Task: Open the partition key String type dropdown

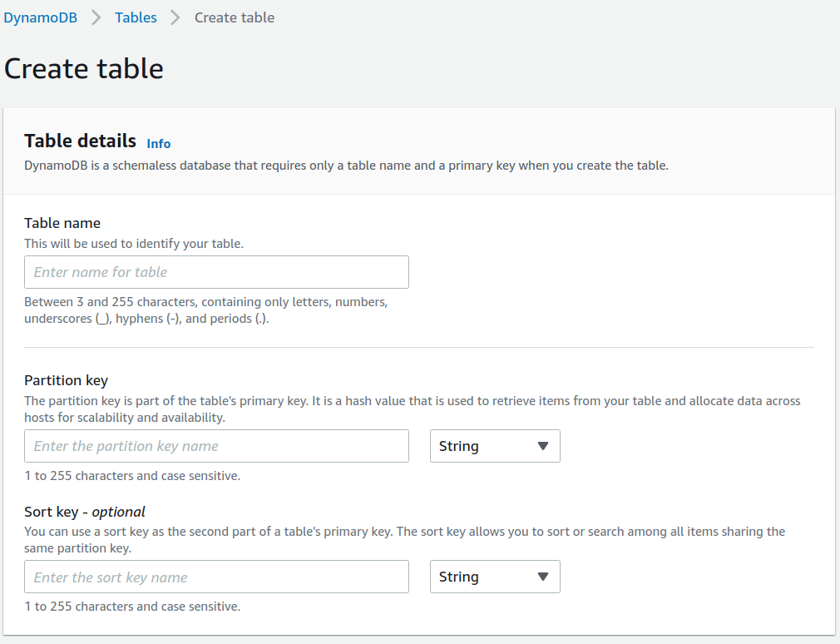Action: [494, 446]
